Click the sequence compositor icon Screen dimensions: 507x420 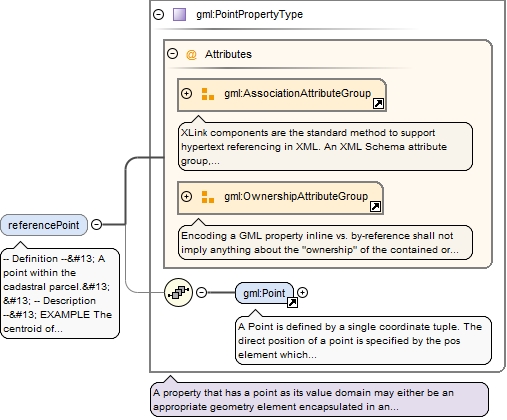(x=178, y=292)
